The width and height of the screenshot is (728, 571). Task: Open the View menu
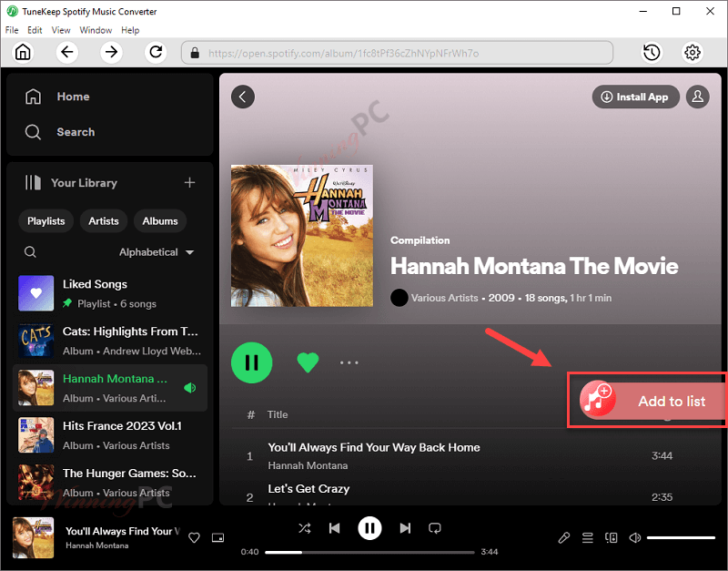click(61, 30)
